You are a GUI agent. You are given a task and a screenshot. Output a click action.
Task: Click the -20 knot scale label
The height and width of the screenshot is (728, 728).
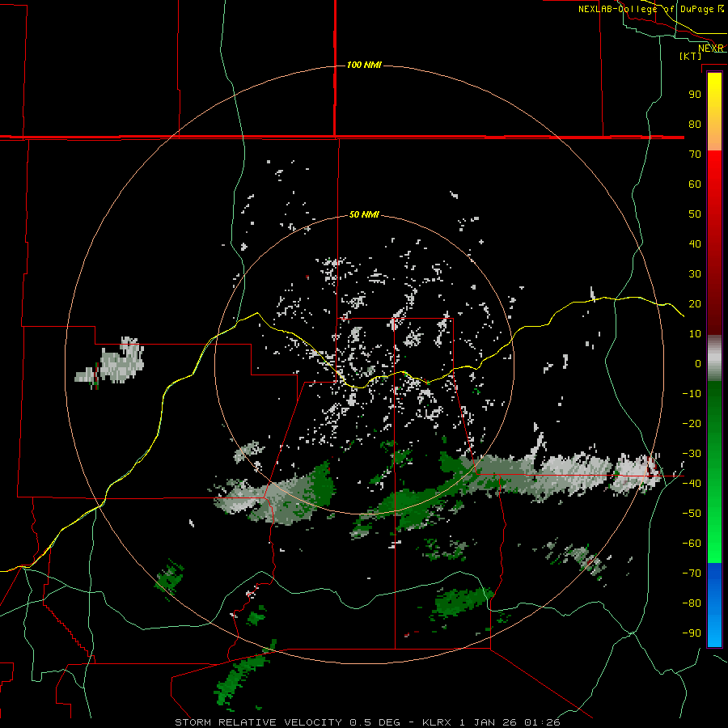coord(692,424)
